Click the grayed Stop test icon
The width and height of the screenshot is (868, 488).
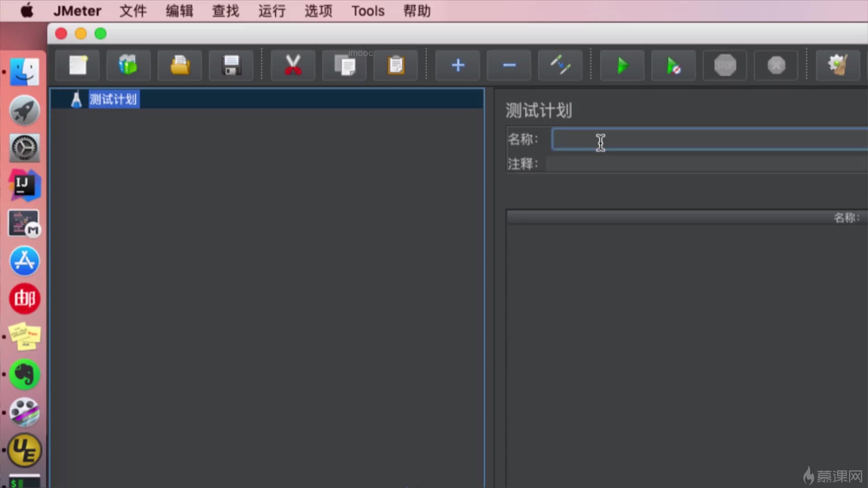pos(725,66)
